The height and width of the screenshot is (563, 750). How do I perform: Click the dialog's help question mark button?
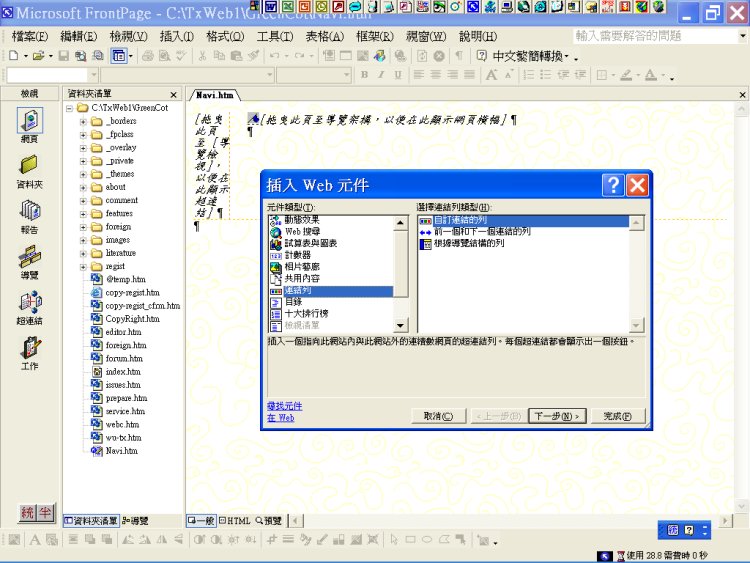click(x=613, y=184)
